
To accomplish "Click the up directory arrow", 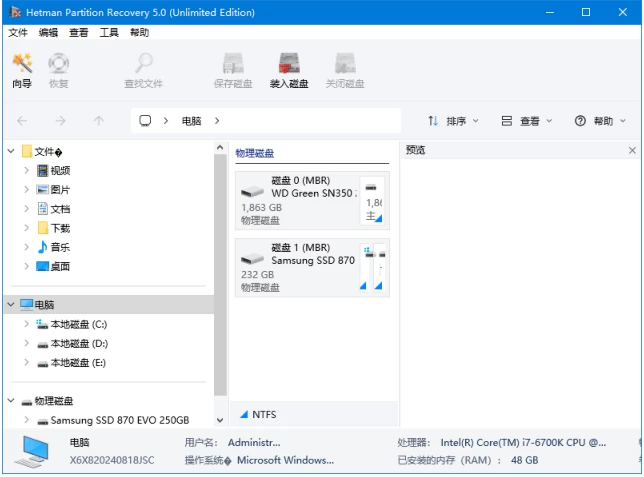I will pos(98,121).
